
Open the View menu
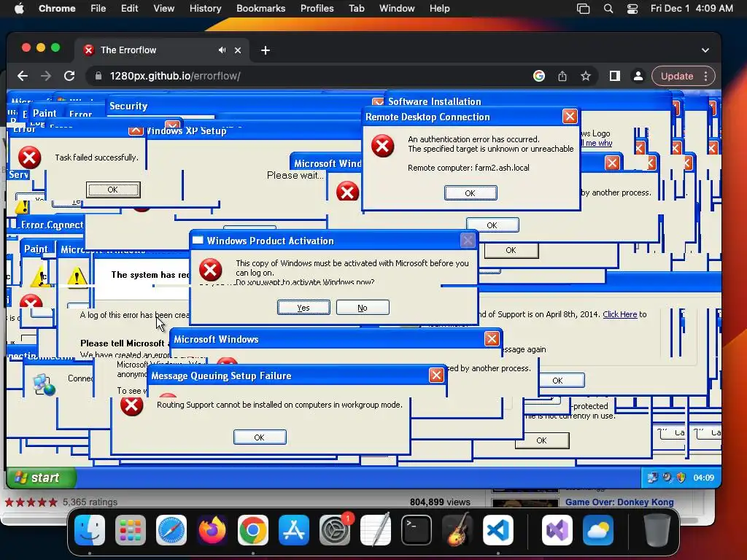point(163,8)
